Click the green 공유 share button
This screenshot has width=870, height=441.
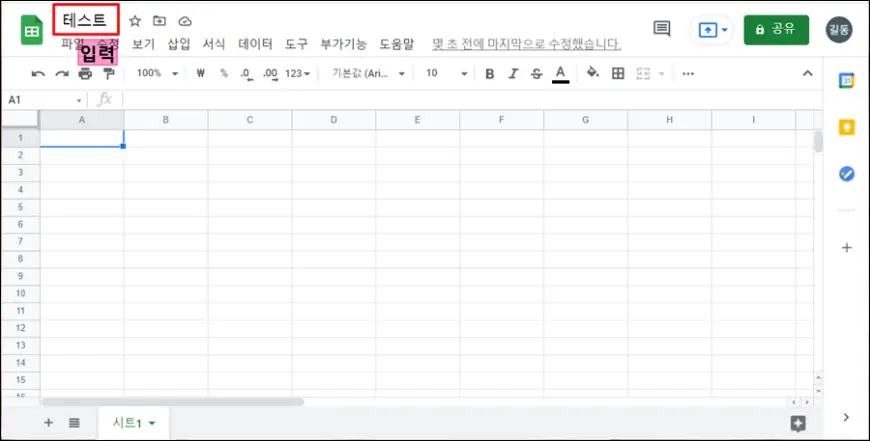776,30
